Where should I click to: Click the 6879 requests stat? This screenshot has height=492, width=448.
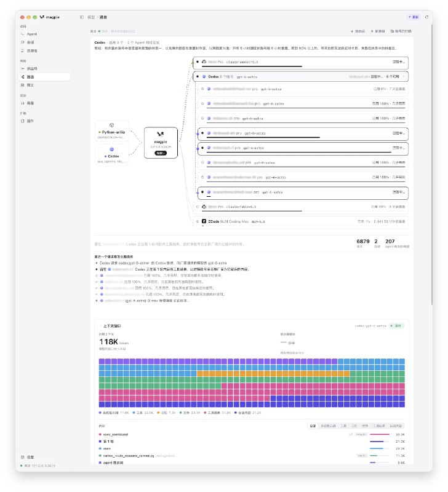(x=363, y=241)
